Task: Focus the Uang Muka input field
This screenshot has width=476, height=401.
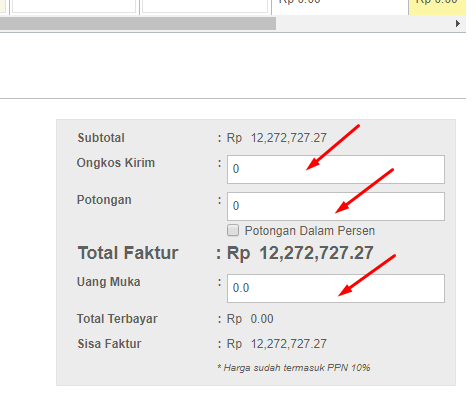Action: point(336,288)
